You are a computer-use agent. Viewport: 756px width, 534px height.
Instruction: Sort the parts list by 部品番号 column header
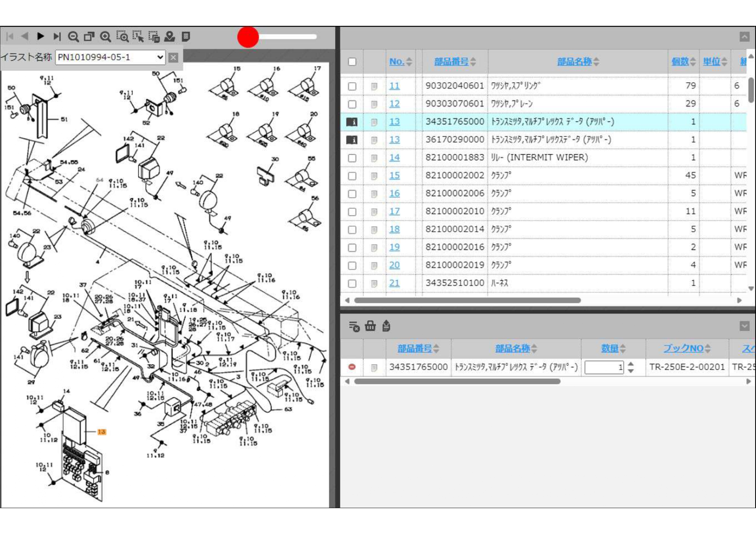[451, 62]
